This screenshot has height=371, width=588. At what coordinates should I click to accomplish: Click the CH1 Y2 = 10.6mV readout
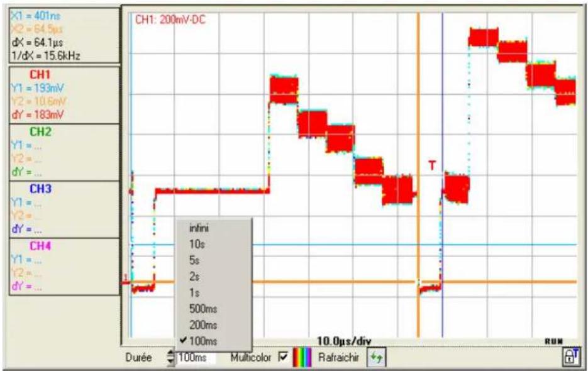pos(38,101)
